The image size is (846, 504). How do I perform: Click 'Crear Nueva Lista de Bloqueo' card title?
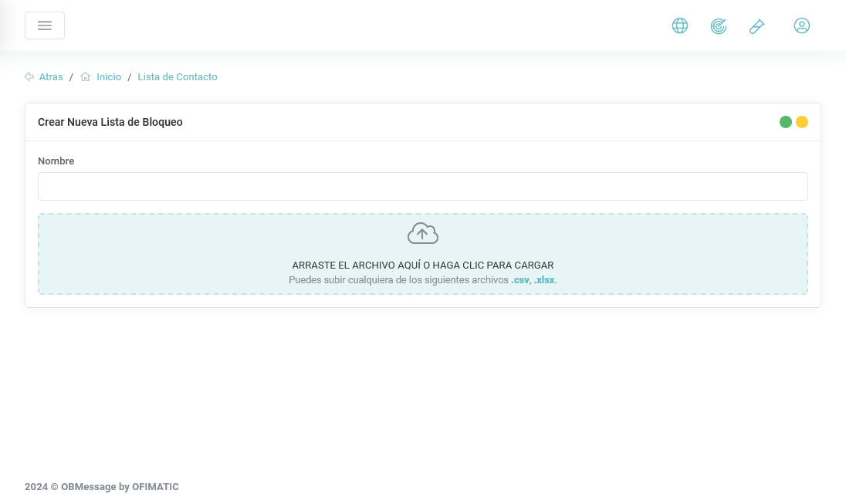(x=110, y=122)
